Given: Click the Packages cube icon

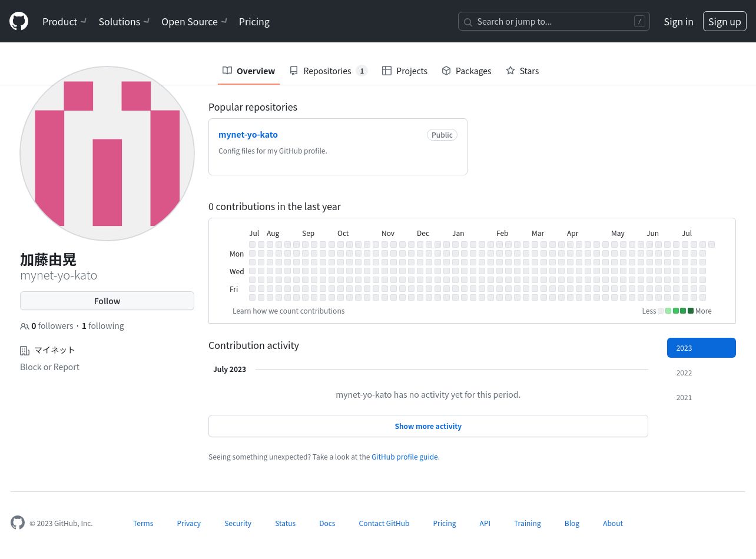Looking at the screenshot, I should pyautogui.click(x=446, y=71).
